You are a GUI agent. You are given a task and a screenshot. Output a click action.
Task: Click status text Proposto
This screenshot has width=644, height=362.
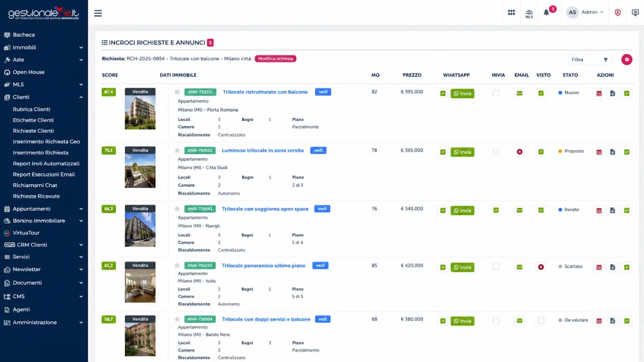pos(574,151)
